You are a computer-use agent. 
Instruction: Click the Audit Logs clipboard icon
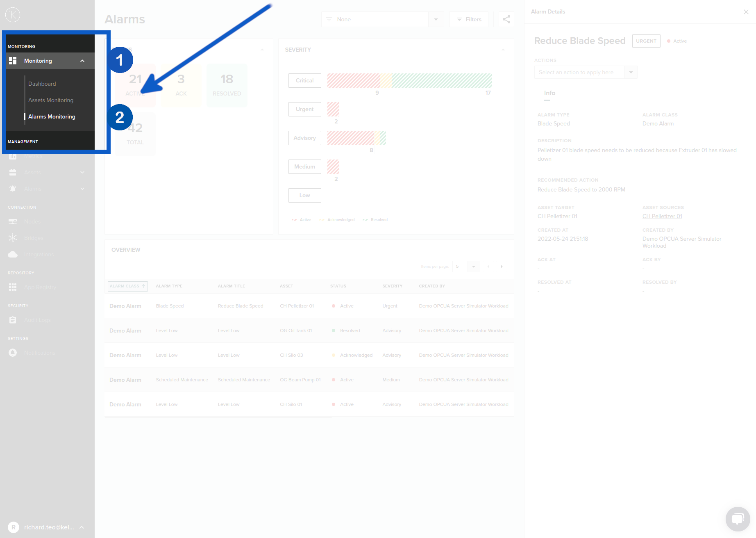pyautogui.click(x=13, y=320)
